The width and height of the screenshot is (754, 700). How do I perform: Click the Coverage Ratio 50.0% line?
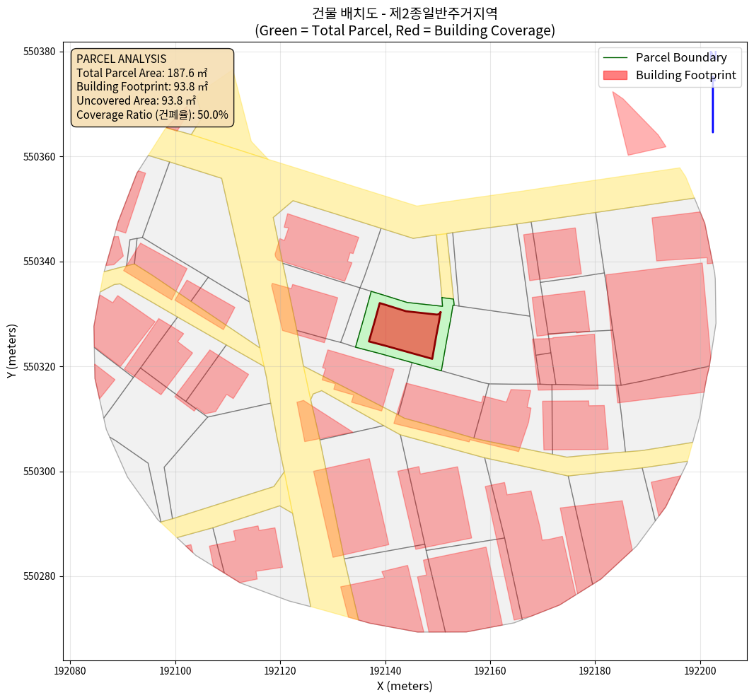click(152, 115)
